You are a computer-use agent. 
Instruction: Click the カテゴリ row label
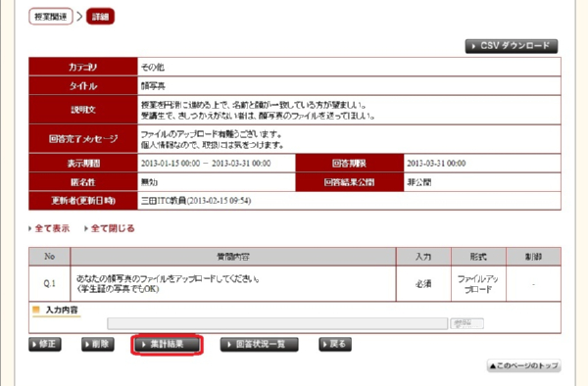pos(83,67)
